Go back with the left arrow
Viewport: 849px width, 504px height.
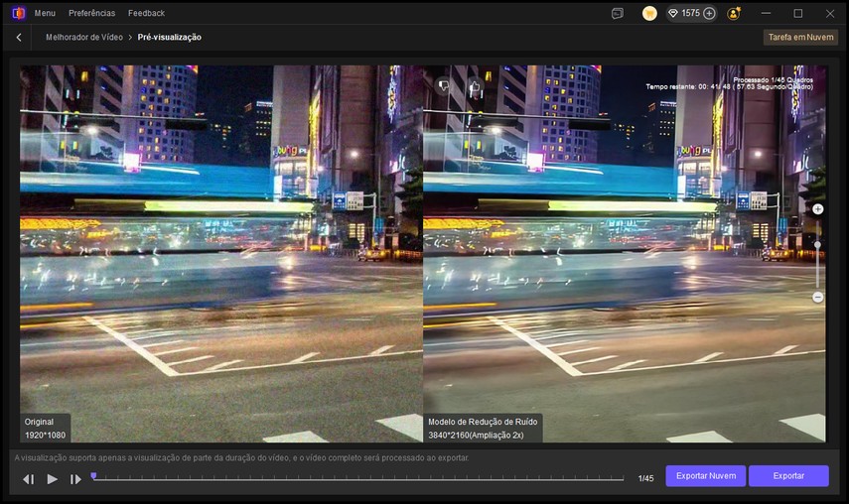[19, 38]
